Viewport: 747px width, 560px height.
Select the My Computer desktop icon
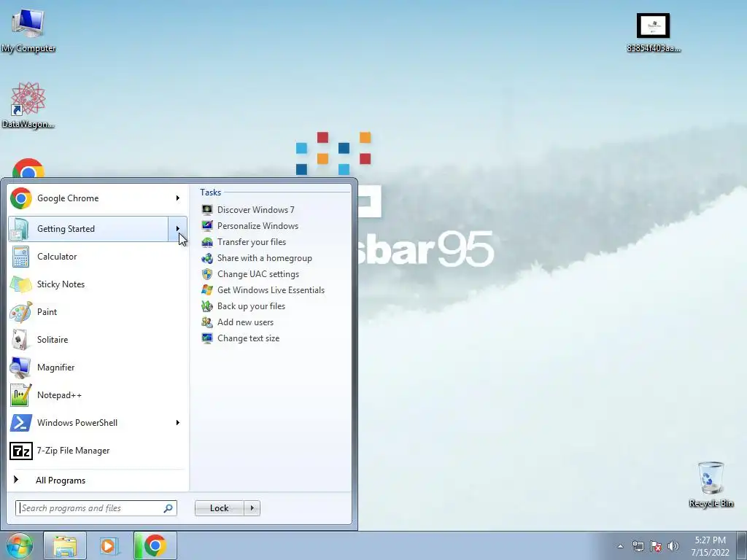[x=28, y=31]
